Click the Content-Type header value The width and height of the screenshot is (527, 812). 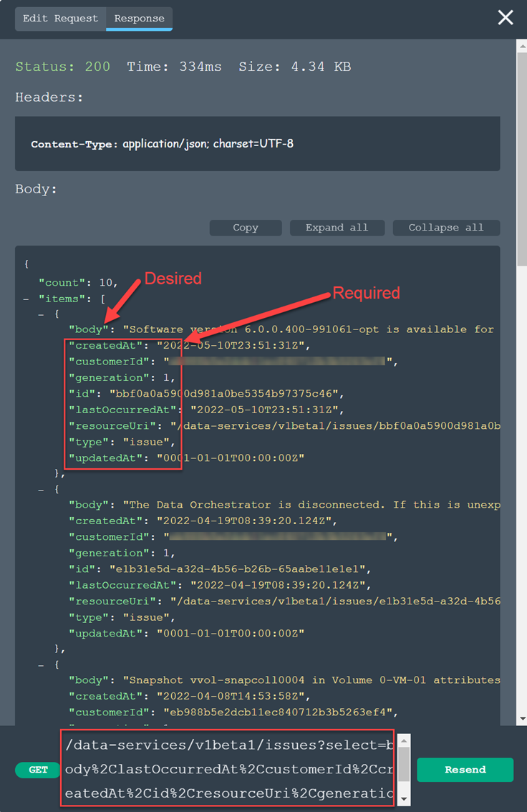click(x=208, y=143)
